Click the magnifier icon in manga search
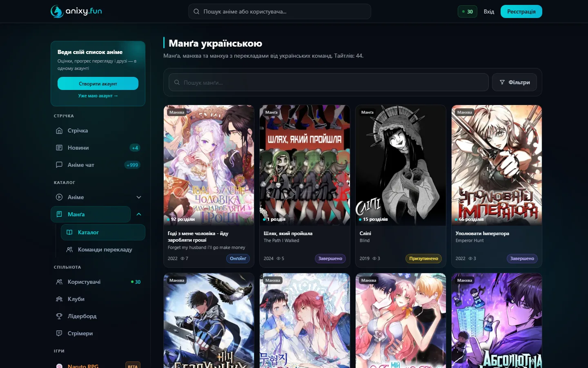 point(177,82)
